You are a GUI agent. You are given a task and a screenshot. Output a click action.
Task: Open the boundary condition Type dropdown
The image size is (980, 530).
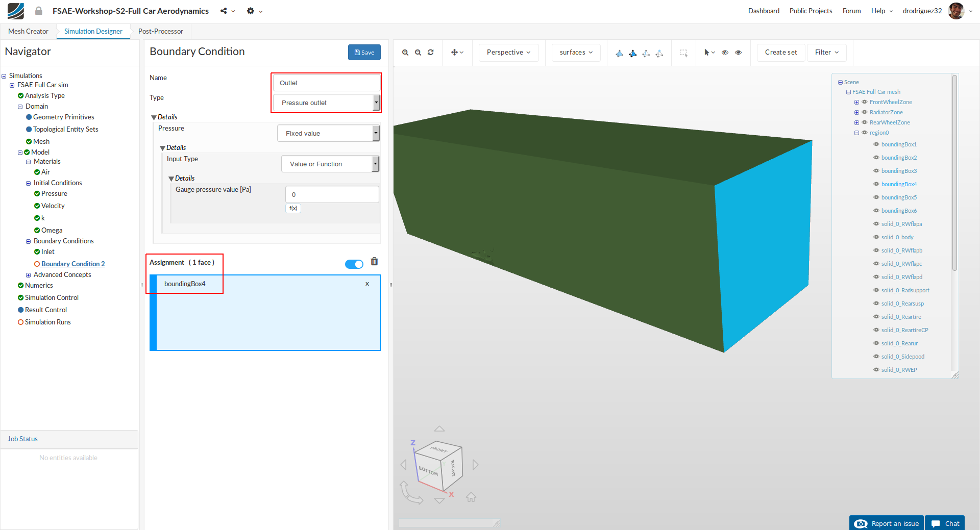pos(326,103)
